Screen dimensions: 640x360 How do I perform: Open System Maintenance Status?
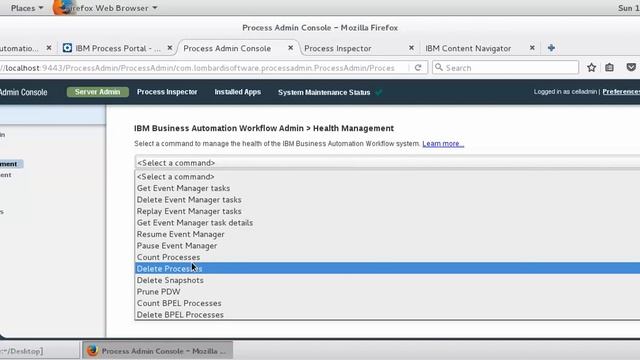point(324,93)
